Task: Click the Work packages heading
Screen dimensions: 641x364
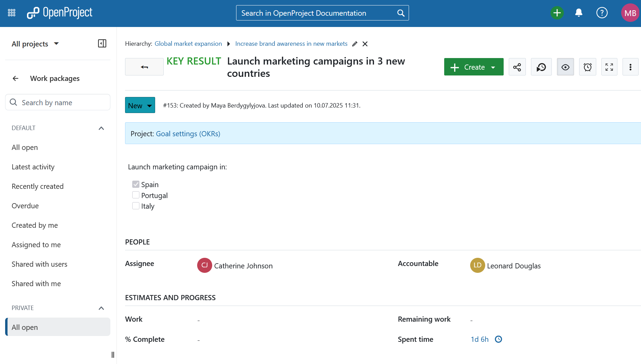Action: point(55,79)
